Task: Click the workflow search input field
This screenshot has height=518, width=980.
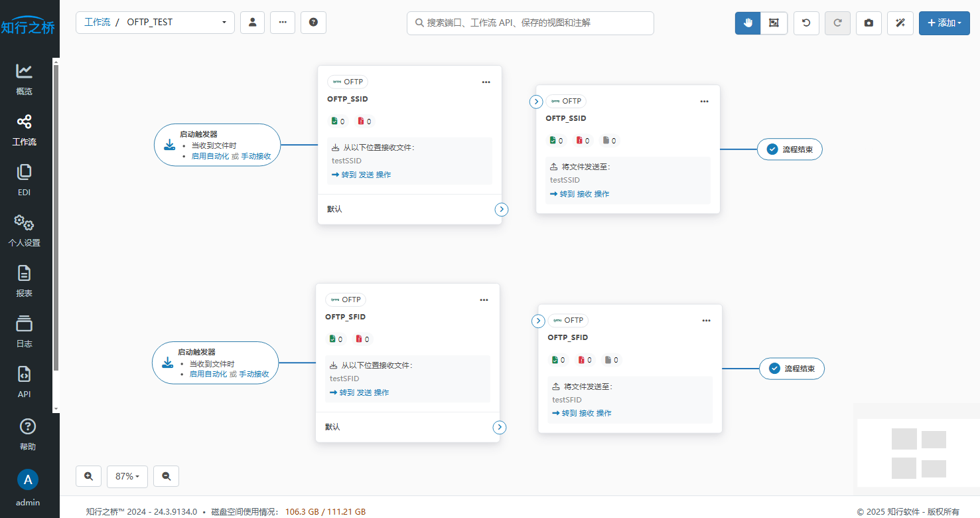Action: (530, 23)
